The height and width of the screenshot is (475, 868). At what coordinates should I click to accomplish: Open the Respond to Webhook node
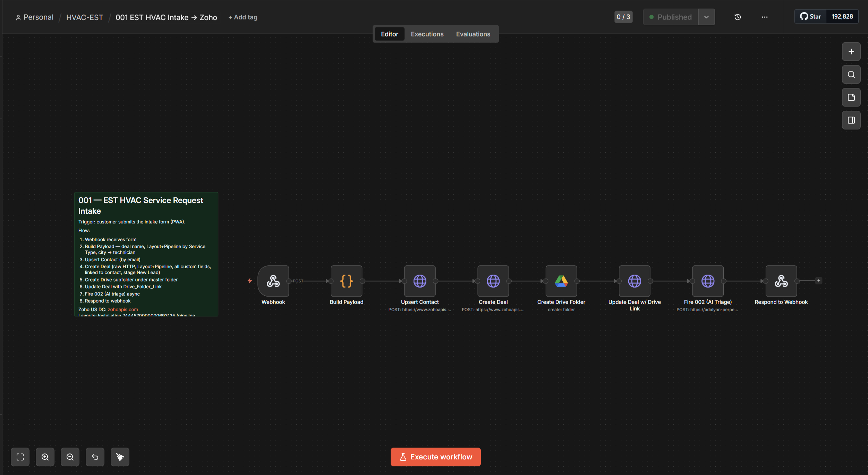click(x=781, y=281)
